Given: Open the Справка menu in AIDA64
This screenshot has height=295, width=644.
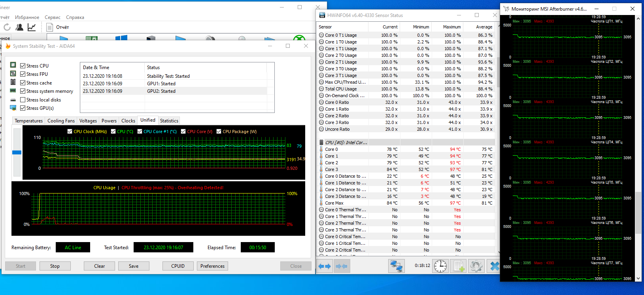Looking at the screenshot, I should click(75, 17).
